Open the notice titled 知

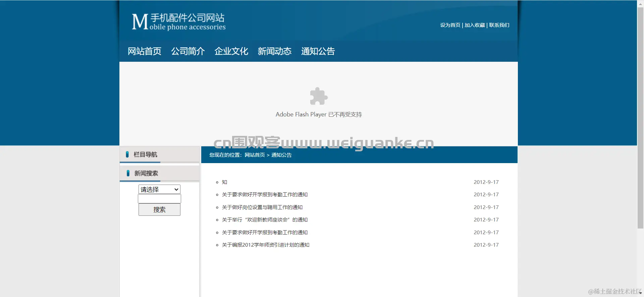click(224, 182)
